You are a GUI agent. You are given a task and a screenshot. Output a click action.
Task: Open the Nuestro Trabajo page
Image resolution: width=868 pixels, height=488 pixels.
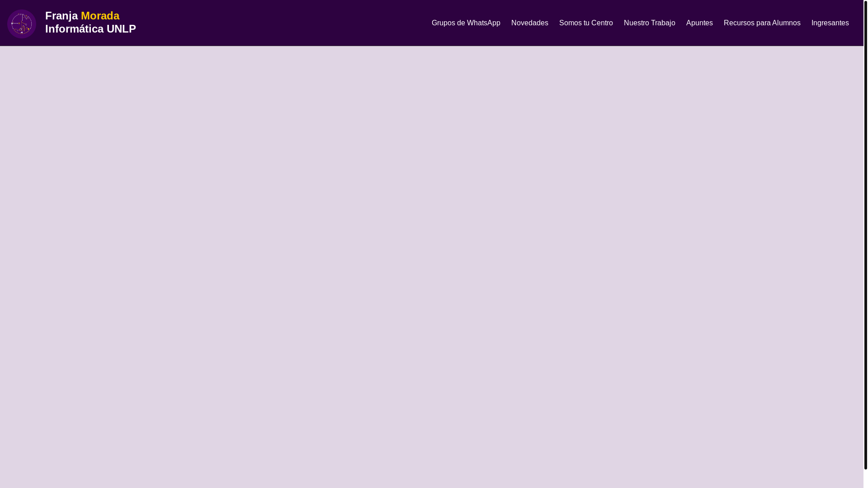pyautogui.click(x=649, y=23)
